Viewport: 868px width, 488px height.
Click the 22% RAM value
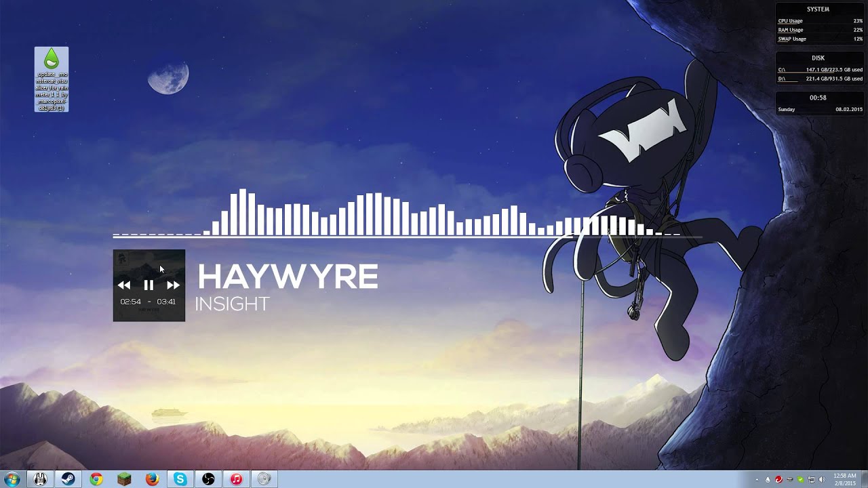coord(858,30)
